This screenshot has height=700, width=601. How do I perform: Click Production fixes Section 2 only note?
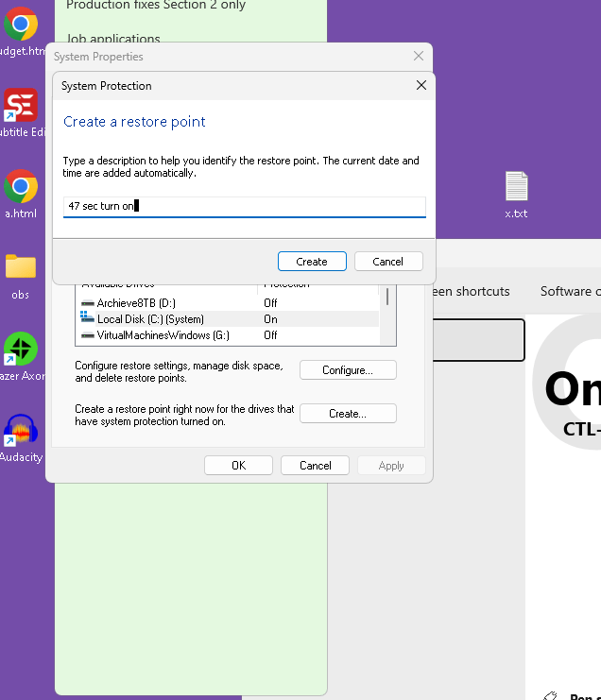point(156,6)
